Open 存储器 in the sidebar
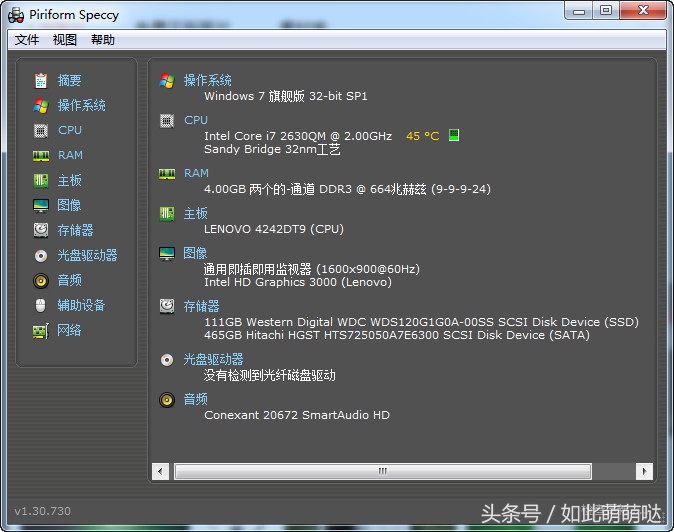The width and height of the screenshot is (674, 532). pyautogui.click(x=76, y=230)
